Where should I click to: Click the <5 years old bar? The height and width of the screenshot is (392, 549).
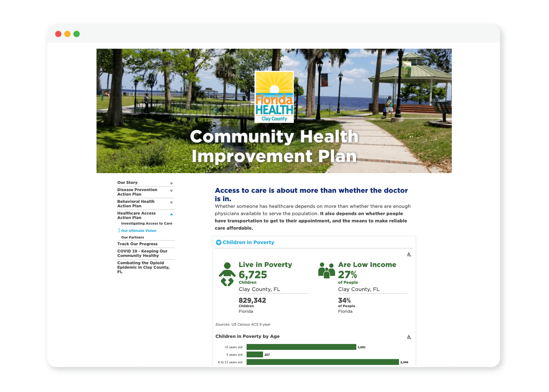click(301, 347)
